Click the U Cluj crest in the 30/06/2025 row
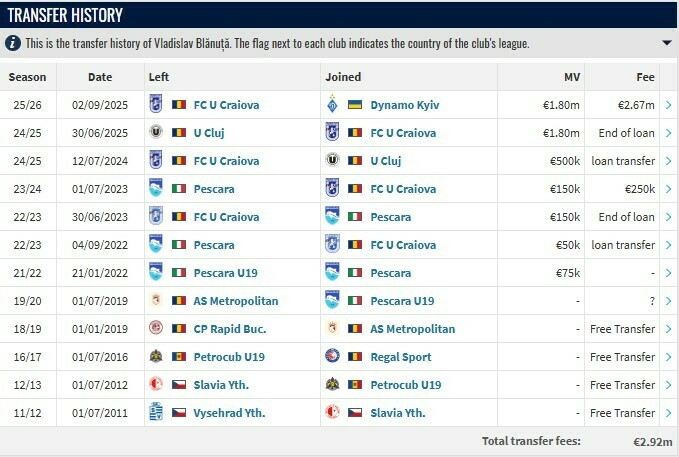679x457 pixels. click(x=155, y=132)
